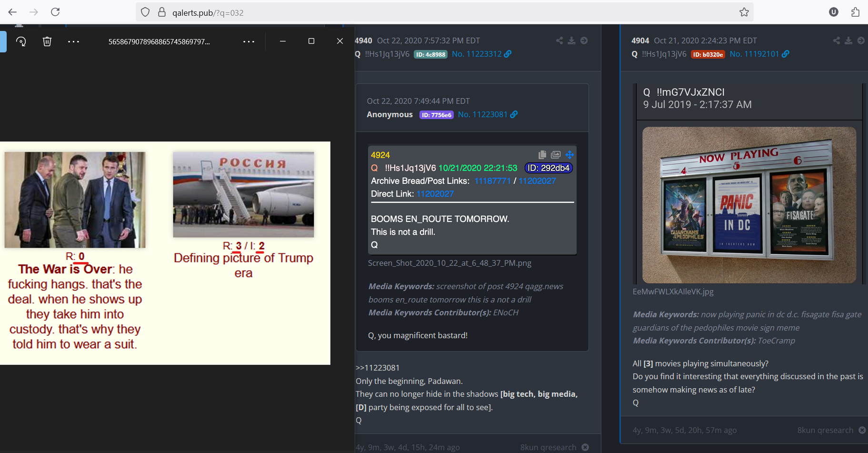This screenshot has width=868, height=453.
Task: Click the reply reference >>11223081
Action: point(378,368)
